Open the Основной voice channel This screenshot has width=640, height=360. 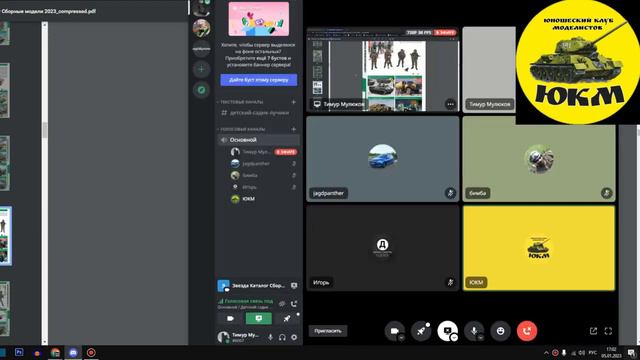[258, 140]
